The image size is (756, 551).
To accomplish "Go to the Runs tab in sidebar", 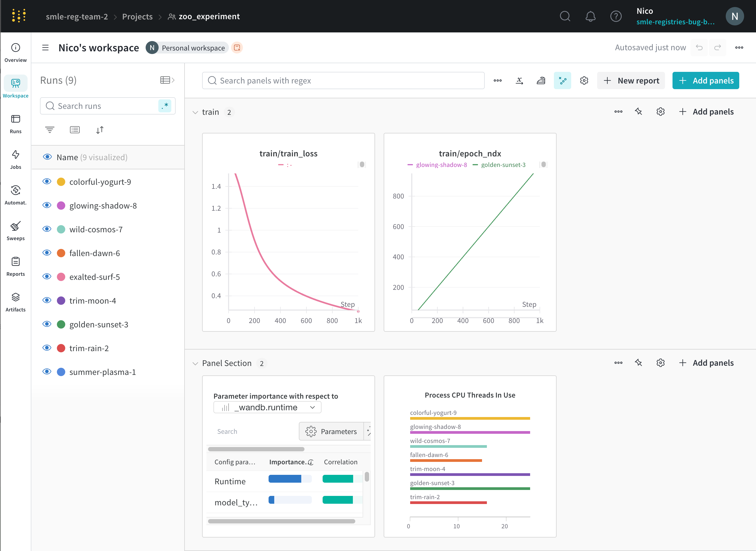I will (15, 124).
